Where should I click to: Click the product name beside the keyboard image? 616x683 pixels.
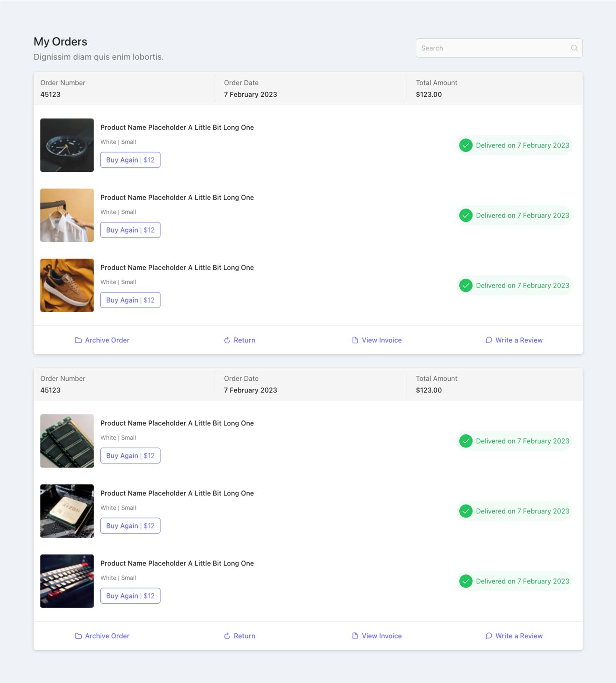click(x=177, y=563)
